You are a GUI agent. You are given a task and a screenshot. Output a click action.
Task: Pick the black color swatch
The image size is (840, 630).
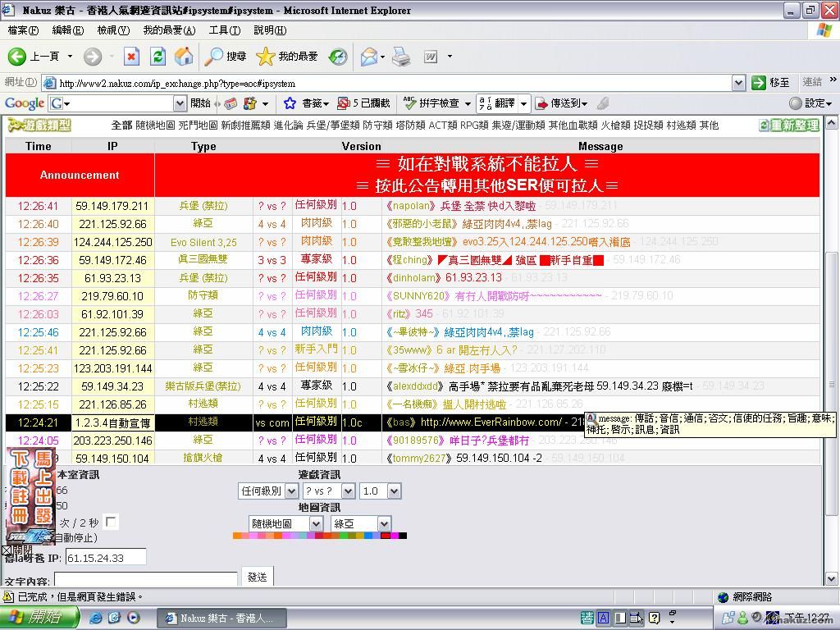402,536
